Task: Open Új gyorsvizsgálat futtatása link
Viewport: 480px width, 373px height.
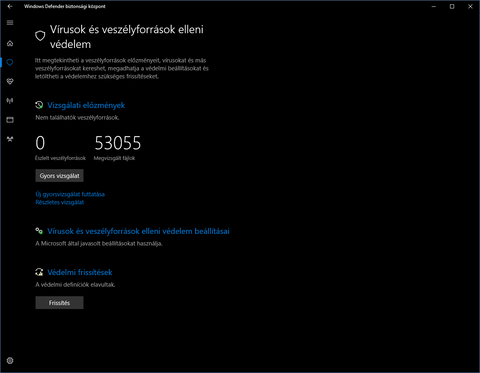Action: [70, 194]
